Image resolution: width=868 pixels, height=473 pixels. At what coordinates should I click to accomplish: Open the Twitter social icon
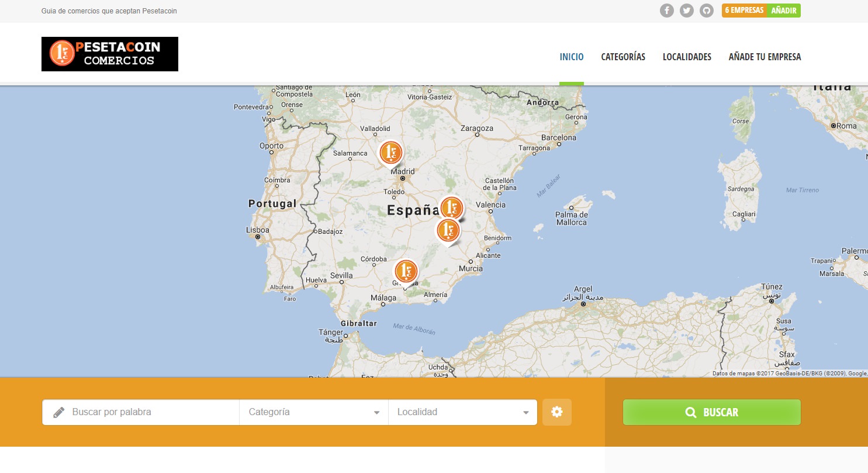[x=687, y=11]
